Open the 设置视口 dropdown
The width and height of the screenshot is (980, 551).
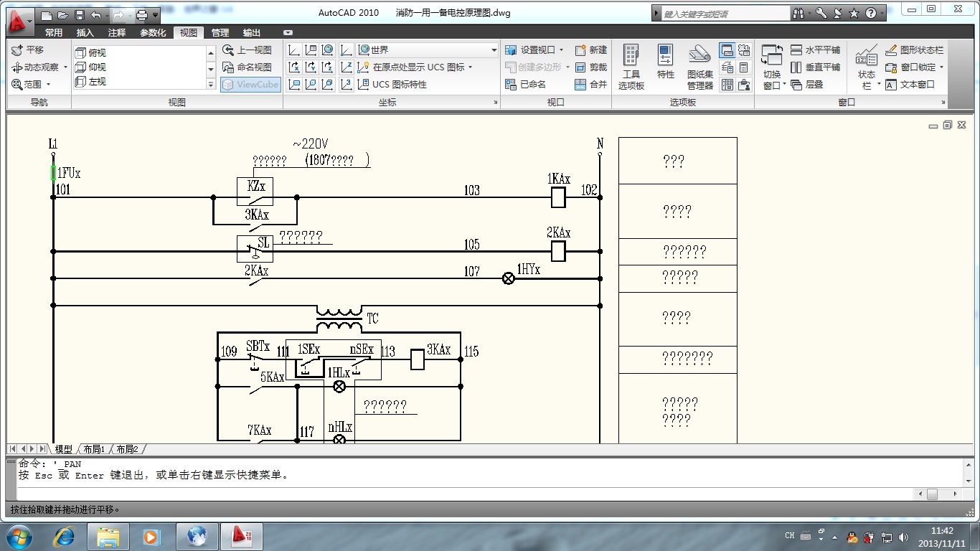[x=534, y=50]
